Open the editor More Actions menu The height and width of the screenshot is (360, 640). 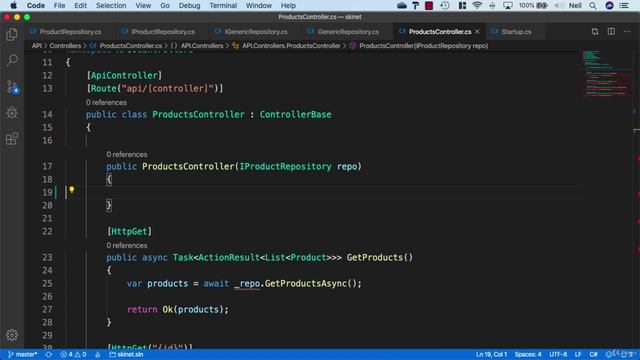click(x=627, y=31)
